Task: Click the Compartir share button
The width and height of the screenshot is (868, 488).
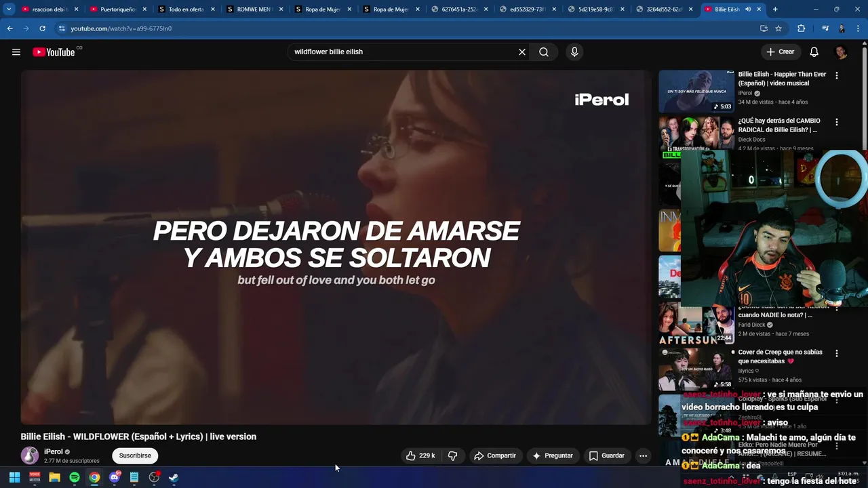Action: point(495,456)
